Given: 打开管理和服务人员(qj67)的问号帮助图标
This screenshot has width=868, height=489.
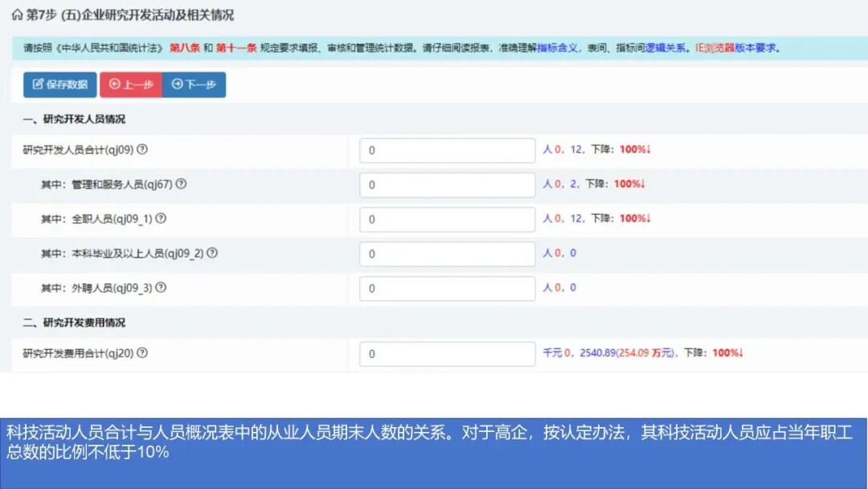Looking at the screenshot, I should (182, 184).
